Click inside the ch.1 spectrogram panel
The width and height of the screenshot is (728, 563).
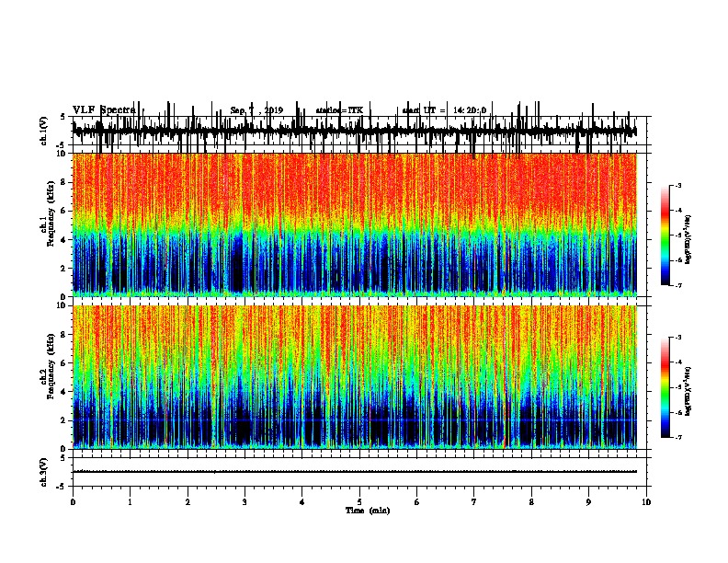tap(355, 224)
